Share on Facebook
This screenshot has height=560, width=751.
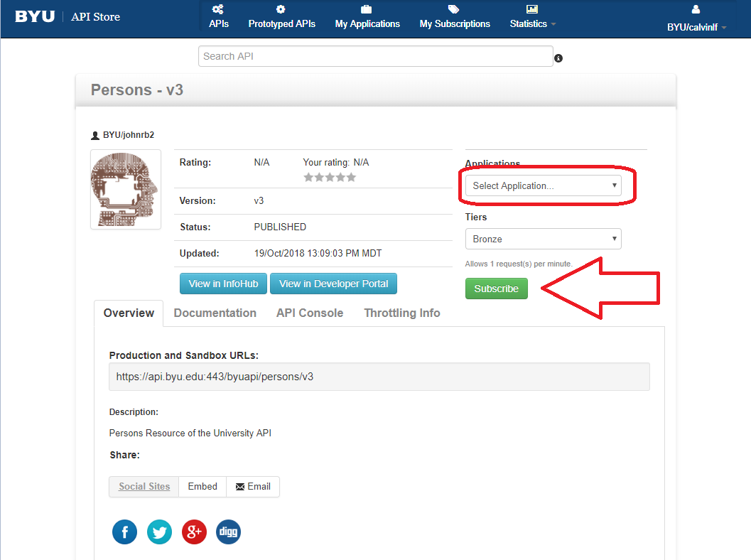pos(124,532)
